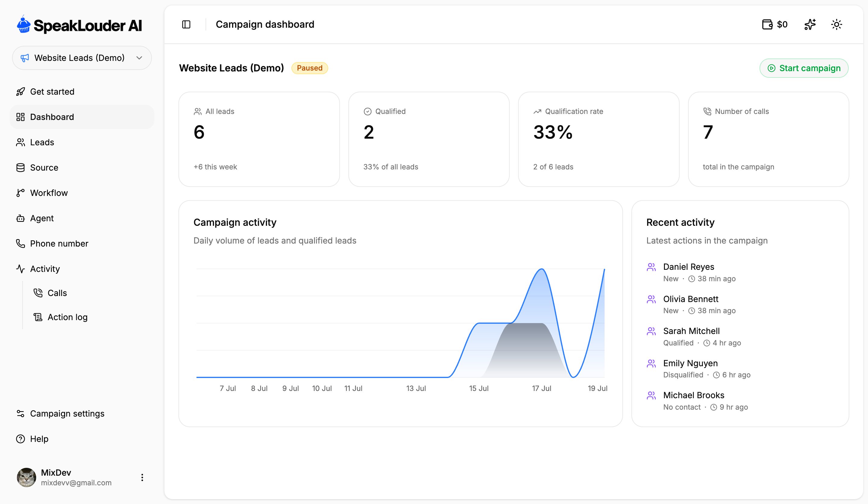The width and height of the screenshot is (868, 504).
Task: Click the Workflow branch icon
Action: 20,193
